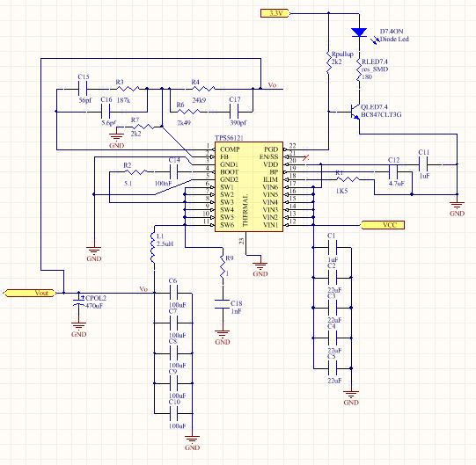Select resistor R3 187k
This screenshot has height=465, width=476.
pyautogui.click(x=128, y=89)
